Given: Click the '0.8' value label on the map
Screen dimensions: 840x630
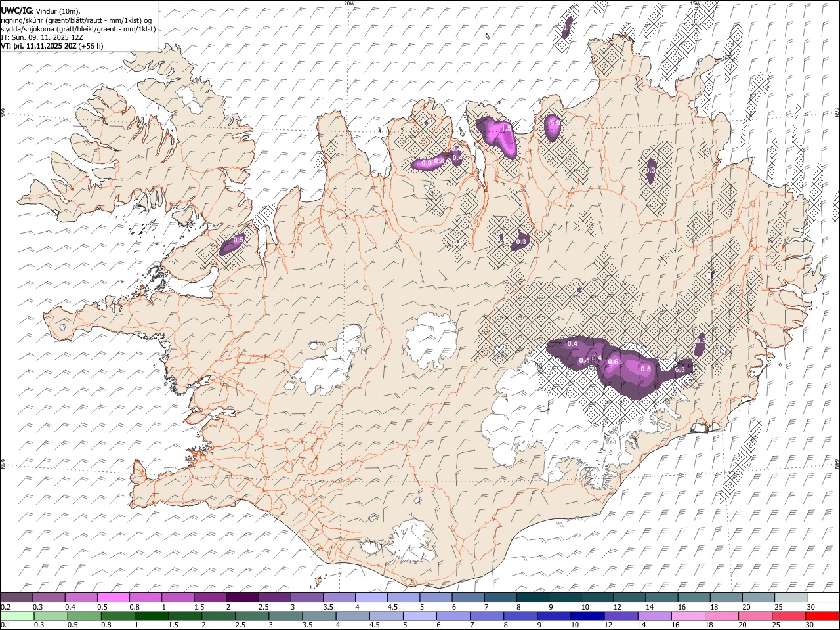Looking at the screenshot, I should pos(439,161).
